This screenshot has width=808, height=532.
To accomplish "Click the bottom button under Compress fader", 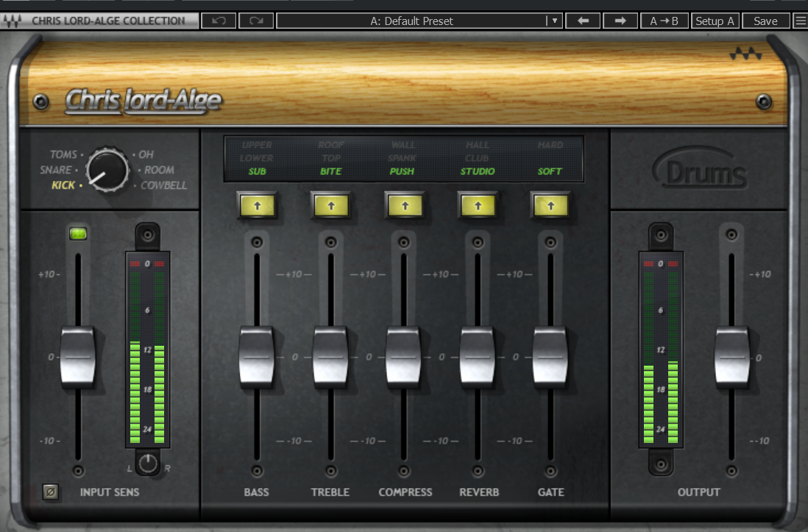I will tap(404, 471).
